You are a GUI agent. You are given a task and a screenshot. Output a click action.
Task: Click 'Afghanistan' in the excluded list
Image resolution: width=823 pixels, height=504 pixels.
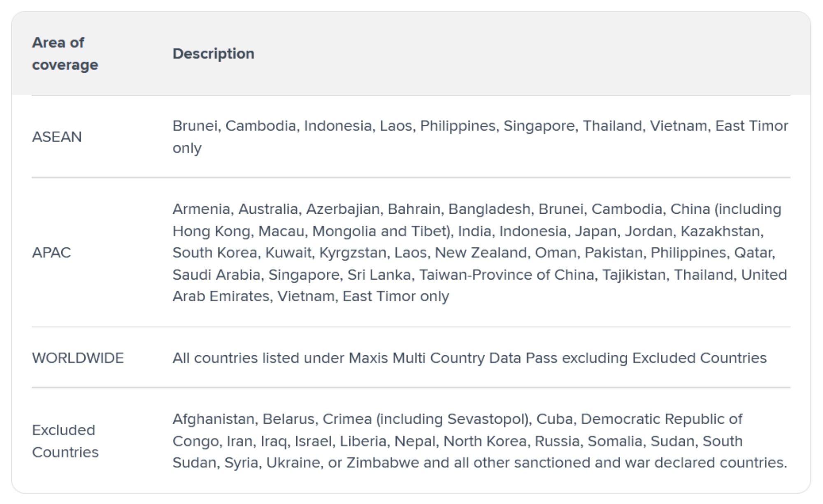point(213,419)
